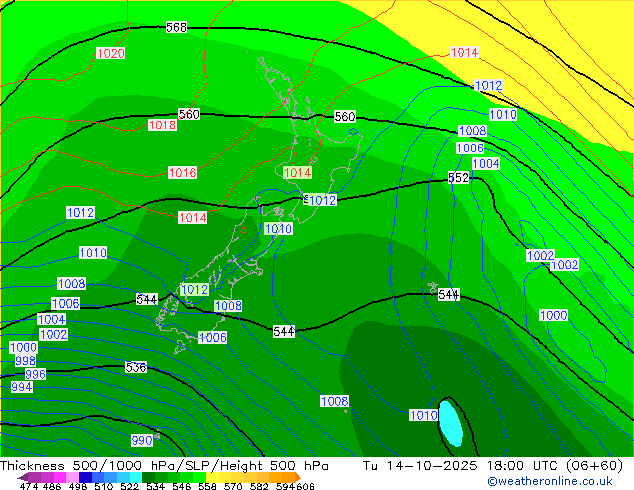Click the map title 'Thickness 500/1000 hPa/SLP/Height 500 hPa'

tap(164, 466)
